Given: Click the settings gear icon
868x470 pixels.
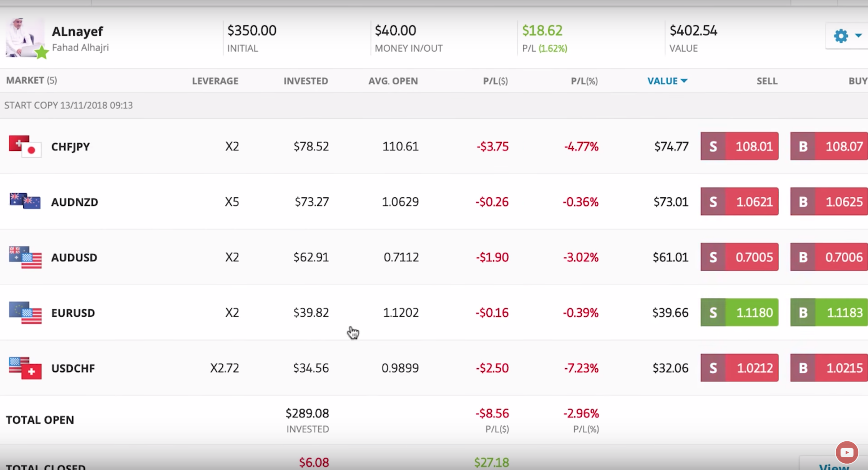Looking at the screenshot, I should click(841, 36).
